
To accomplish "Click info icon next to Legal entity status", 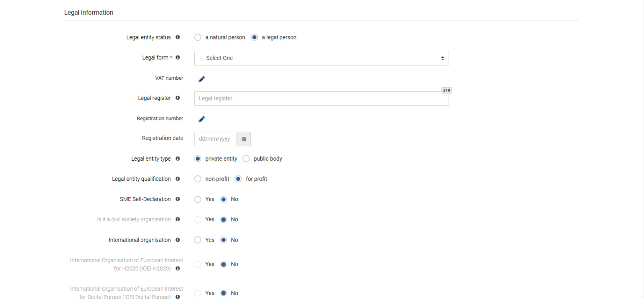I will pos(178,37).
